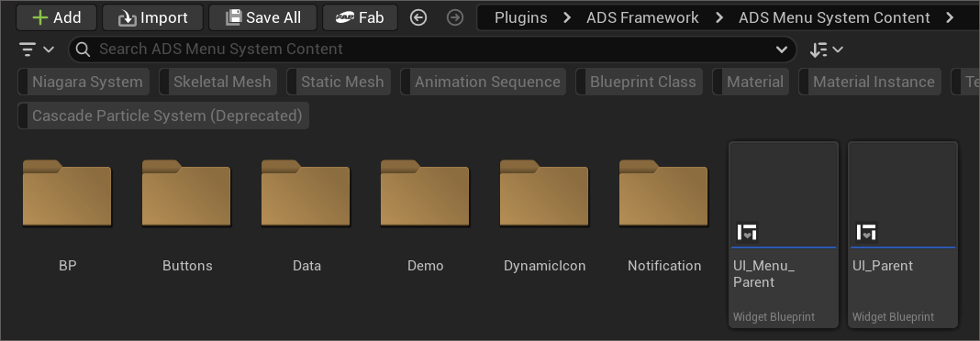The width and height of the screenshot is (980, 341).
Task: Navigate back with the left arrow icon
Action: [418, 17]
